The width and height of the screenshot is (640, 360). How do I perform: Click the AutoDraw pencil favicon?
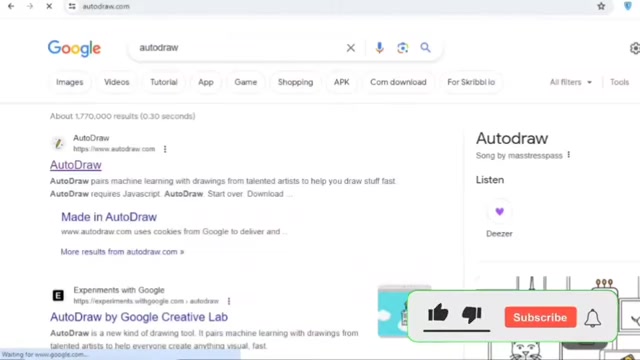coord(58,143)
